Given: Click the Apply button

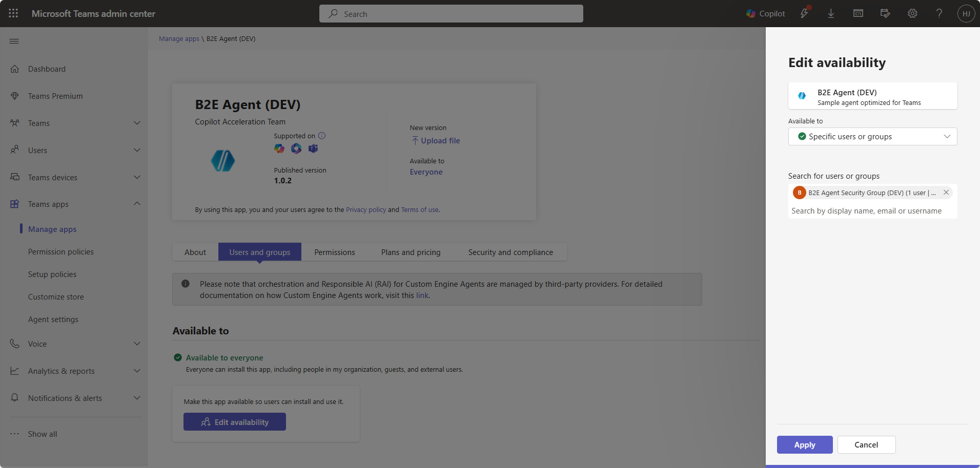Looking at the screenshot, I should (x=804, y=445).
